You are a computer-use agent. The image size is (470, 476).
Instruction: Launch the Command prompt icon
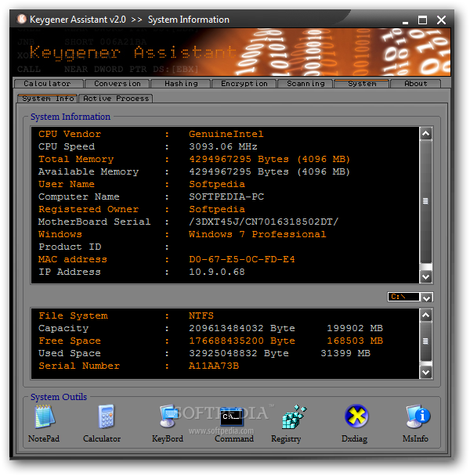(x=232, y=416)
